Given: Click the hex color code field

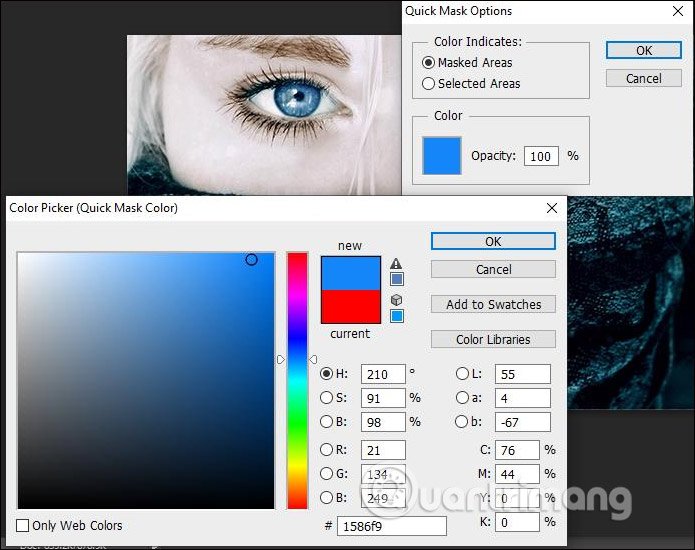Looking at the screenshot, I should click(392, 526).
